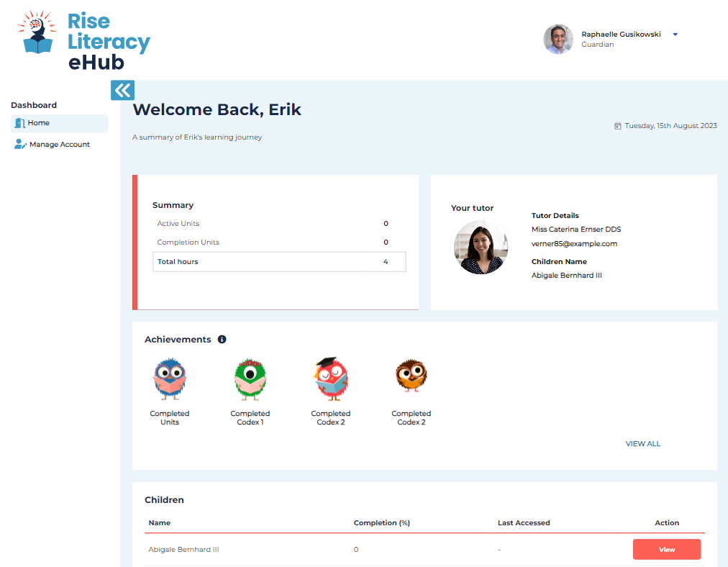This screenshot has height=567, width=728.
Task: Click Raphaelle Gusikowski's profile avatar
Action: click(x=558, y=40)
